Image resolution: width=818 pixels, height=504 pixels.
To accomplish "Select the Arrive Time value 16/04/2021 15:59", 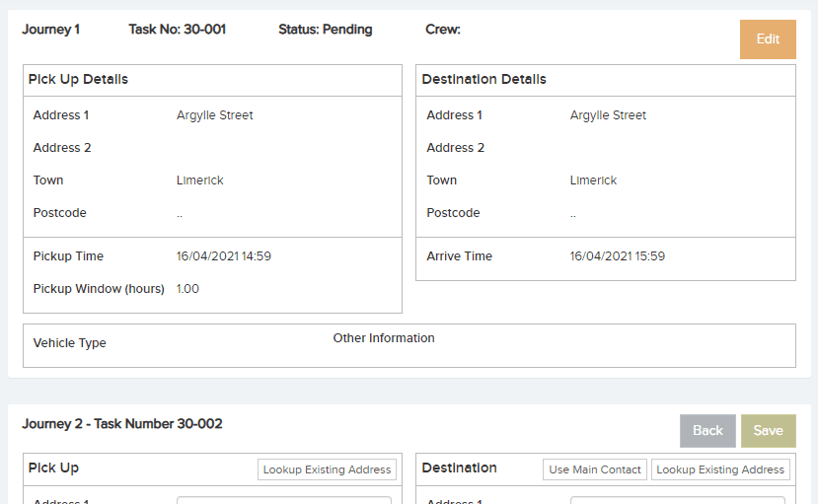I will click(617, 255).
